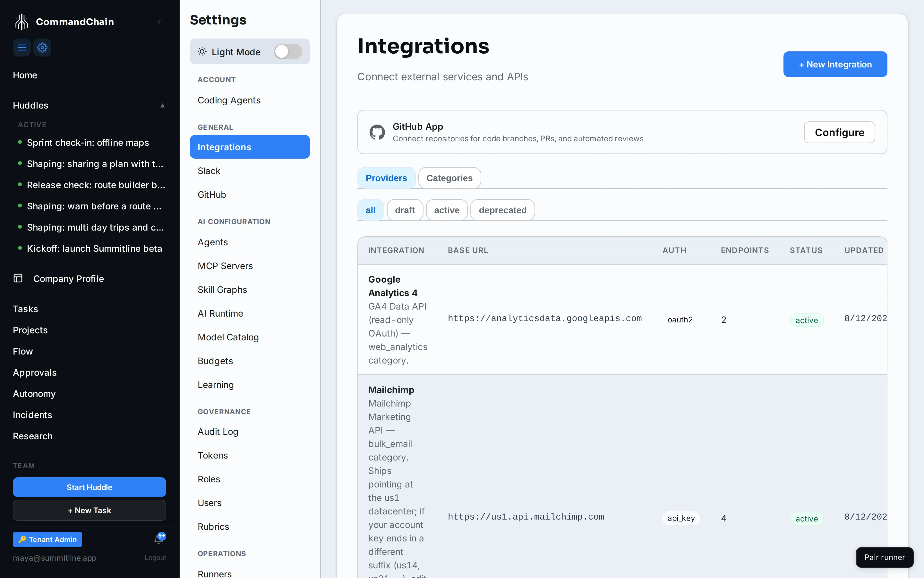Collapse the sidebar with the chevron arrow

pyautogui.click(x=159, y=22)
